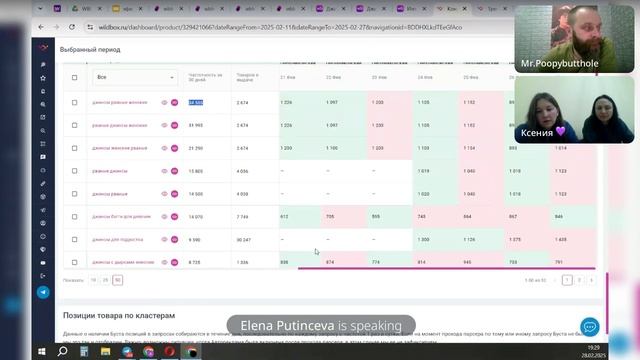640x360 pixels.
Task: Open File Explorer from the taskbar
Action: [x=105, y=351]
